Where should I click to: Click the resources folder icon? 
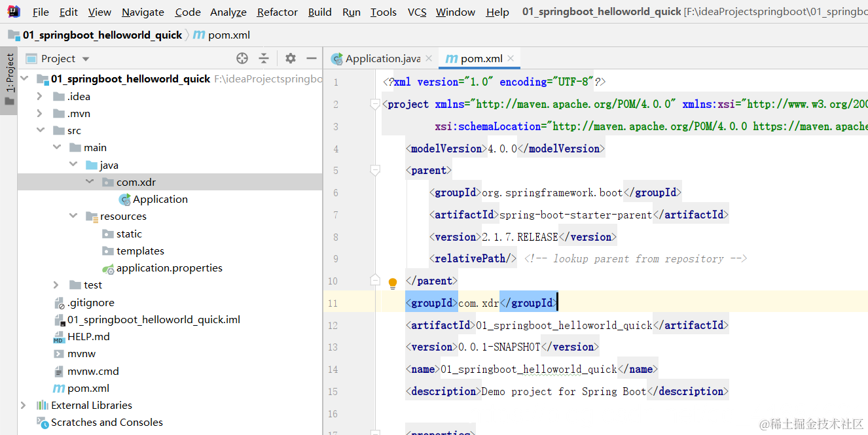[92, 217]
